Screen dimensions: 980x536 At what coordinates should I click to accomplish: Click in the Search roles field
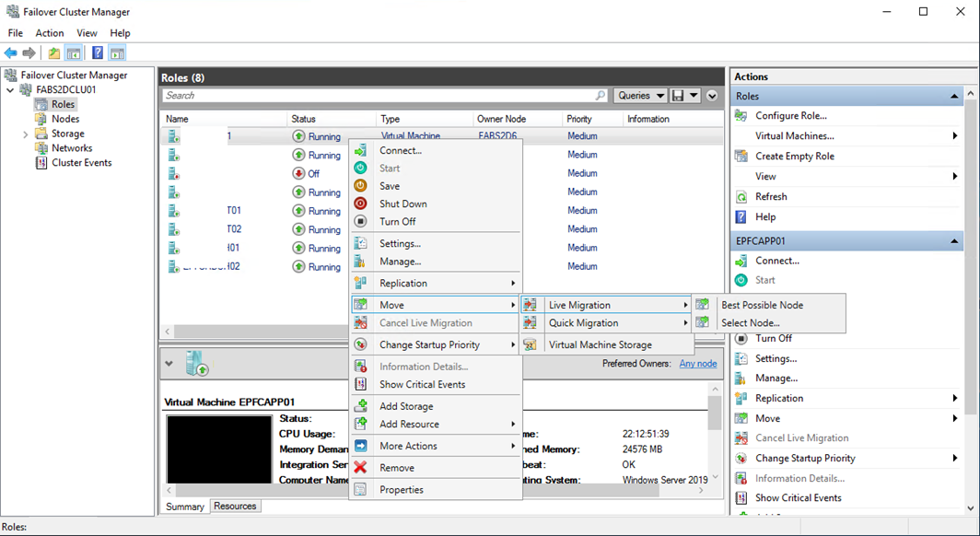(384, 96)
